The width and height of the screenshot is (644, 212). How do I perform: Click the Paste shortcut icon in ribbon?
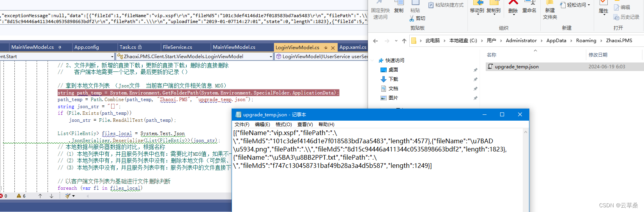tap(431, 5)
